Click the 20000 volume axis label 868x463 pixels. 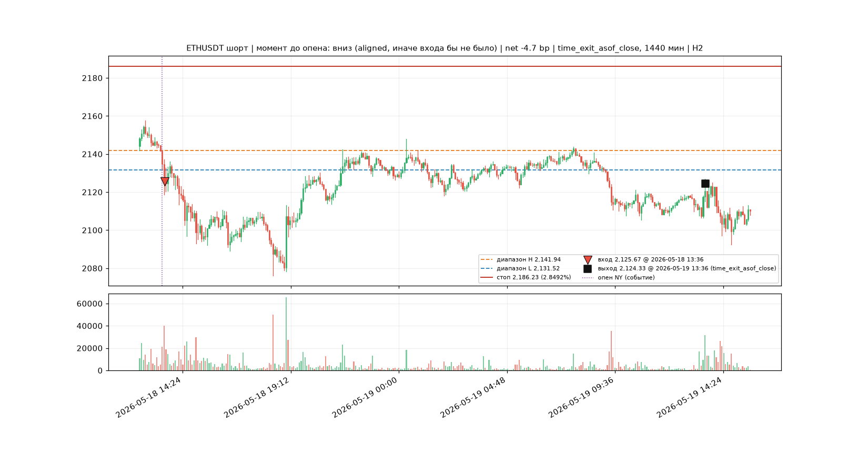90,348
